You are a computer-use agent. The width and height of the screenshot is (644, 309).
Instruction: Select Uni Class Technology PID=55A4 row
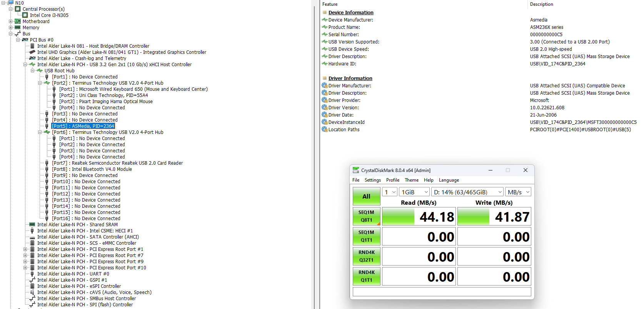pyautogui.click(x=103, y=95)
